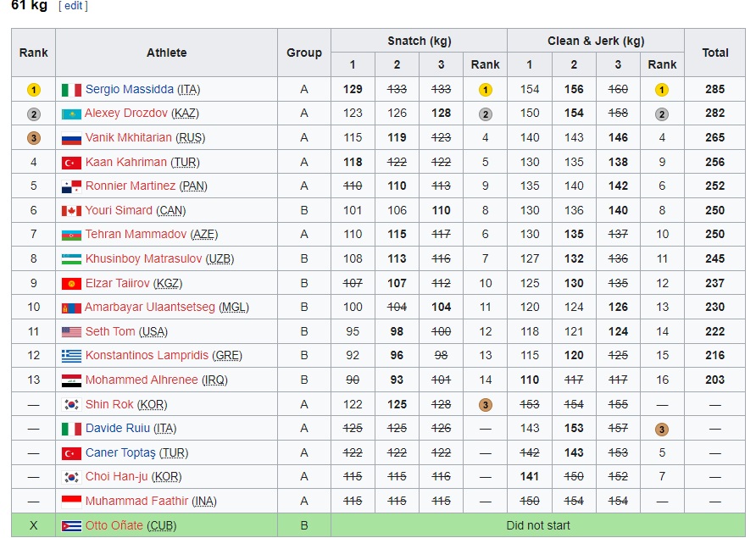756x538 pixels.
Task: Click the Italian flag beside Sergio Massidda
Action: [x=71, y=90]
